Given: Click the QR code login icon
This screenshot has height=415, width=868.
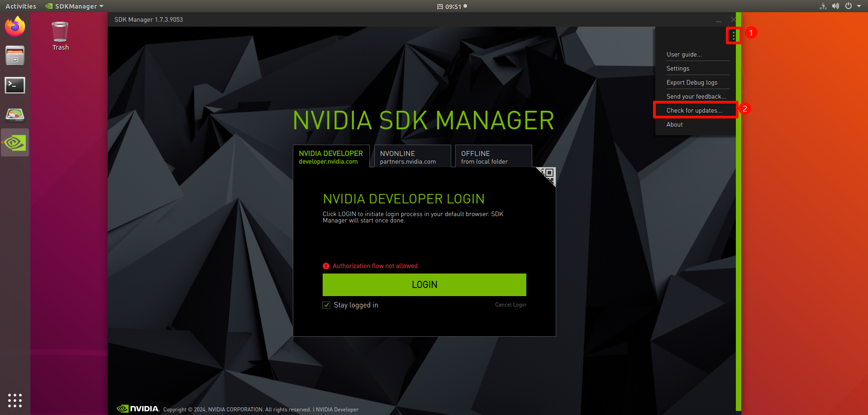Looking at the screenshot, I should [x=548, y=174].
